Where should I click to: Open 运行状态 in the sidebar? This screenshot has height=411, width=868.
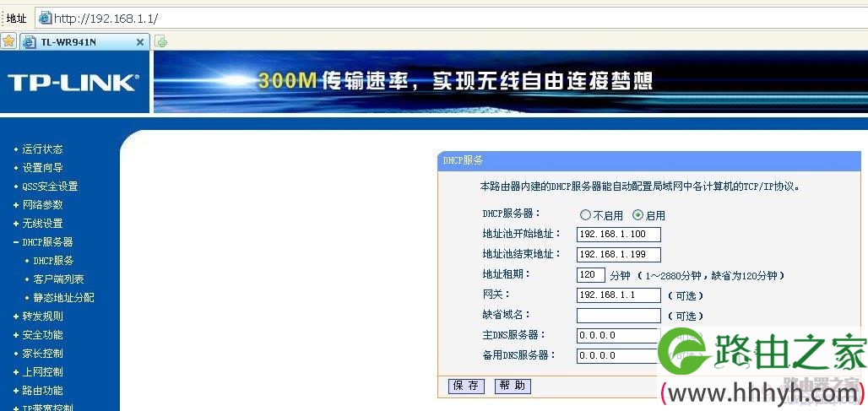[x=42, y=149]
